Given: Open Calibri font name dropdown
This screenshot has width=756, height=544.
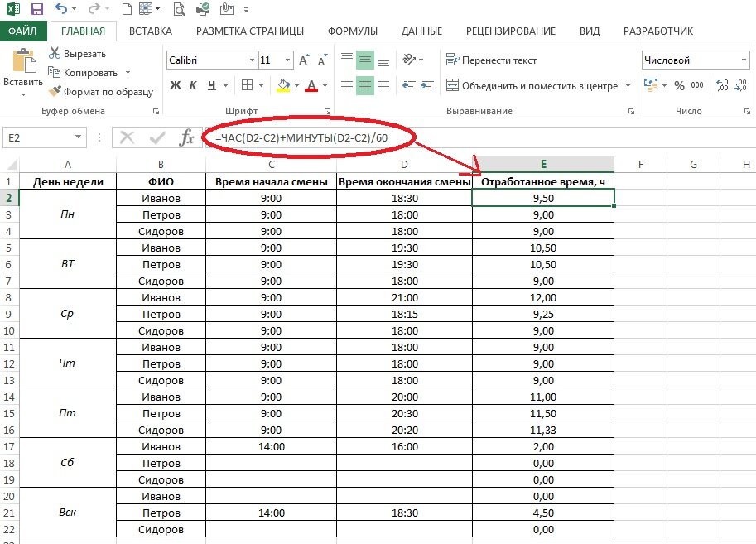Looking at the screenshot, I should (x=252, y=60).
